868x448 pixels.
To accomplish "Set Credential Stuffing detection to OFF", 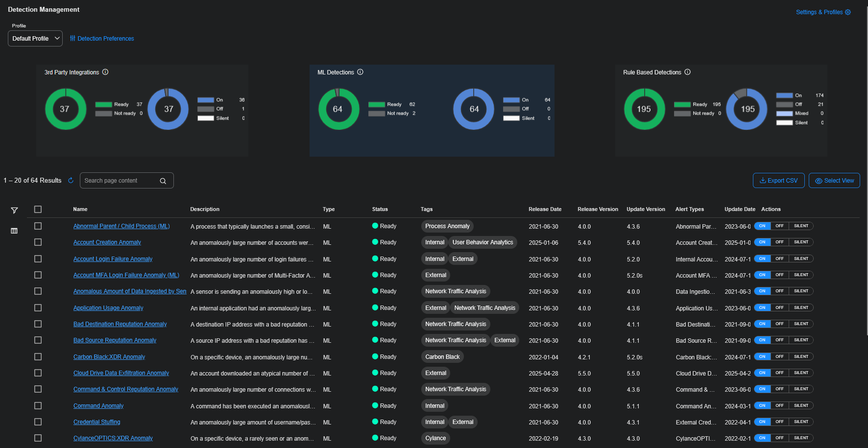I will tap(779, 422).
